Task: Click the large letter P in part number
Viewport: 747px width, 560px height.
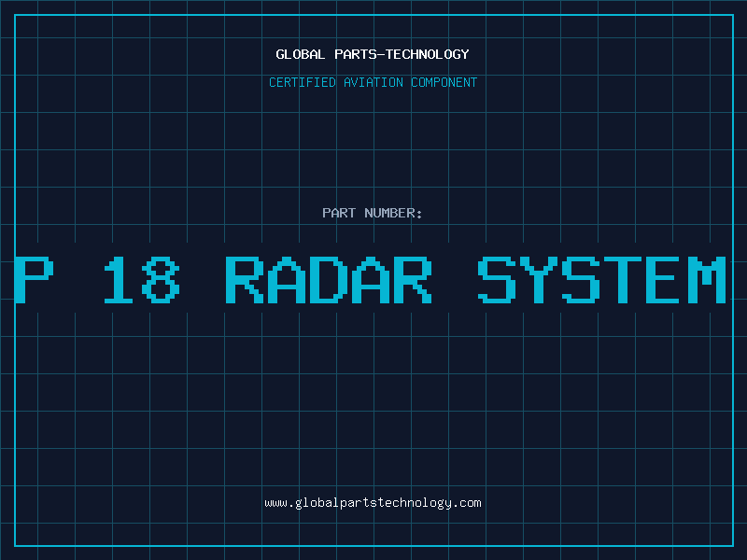Action: click(31, 279)
